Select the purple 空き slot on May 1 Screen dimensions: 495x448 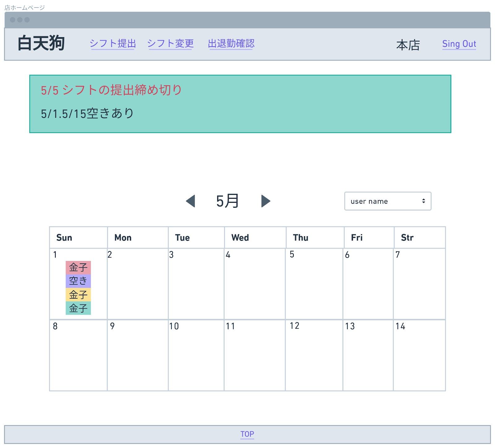[78, 281]
